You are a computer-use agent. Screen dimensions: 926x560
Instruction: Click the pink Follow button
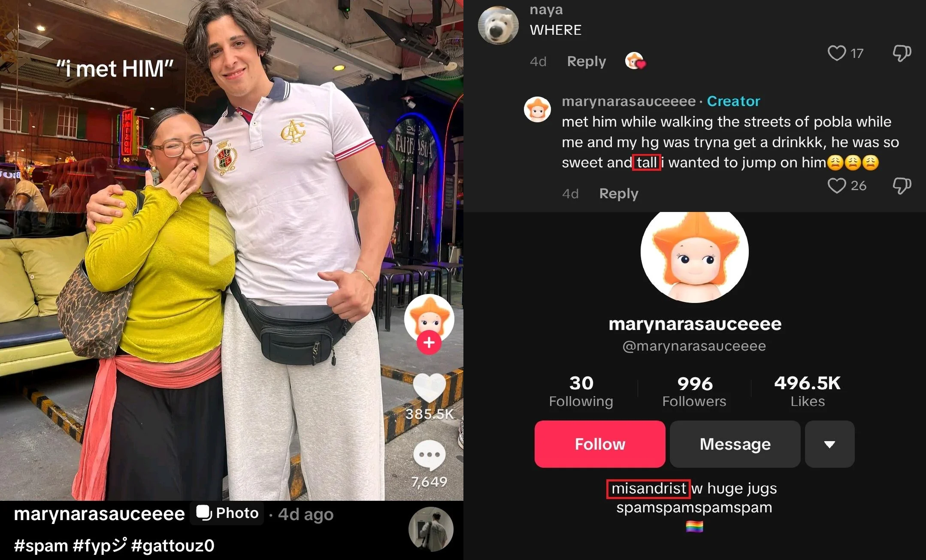click(x=600, y=444)
